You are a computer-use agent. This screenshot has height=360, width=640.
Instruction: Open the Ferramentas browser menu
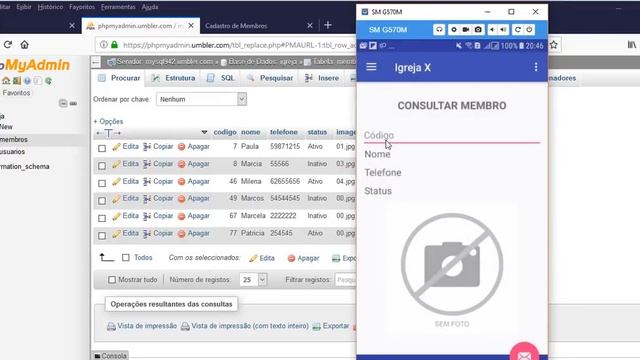118,7
